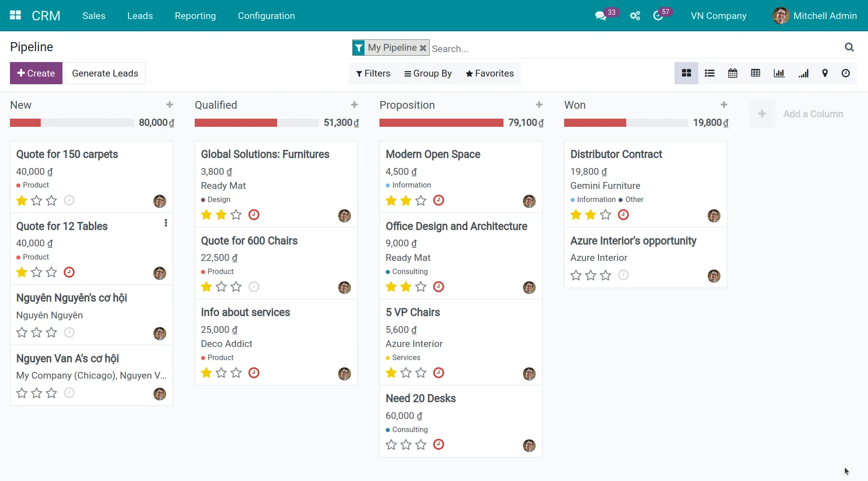Click the red progress bar of the Won column
The width and height of the screenshot is (868, 481).
[x=595, y=123]
